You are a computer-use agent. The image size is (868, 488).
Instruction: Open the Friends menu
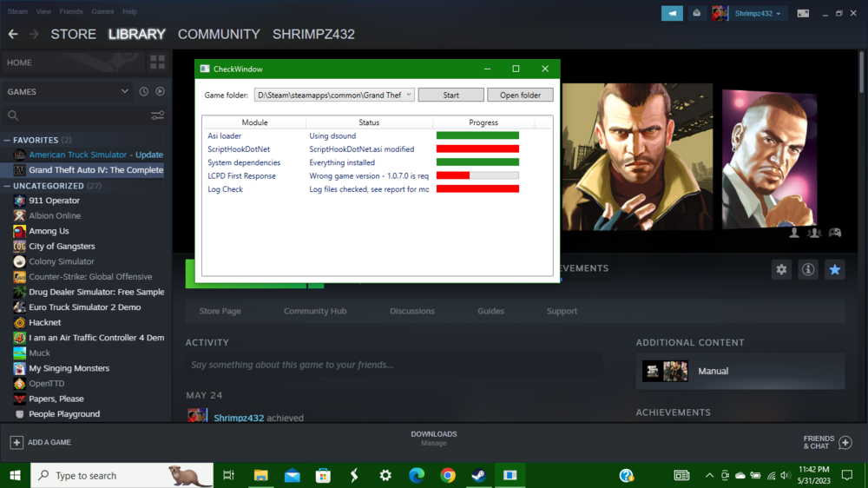pyautogui.click(x=71, y=11)
